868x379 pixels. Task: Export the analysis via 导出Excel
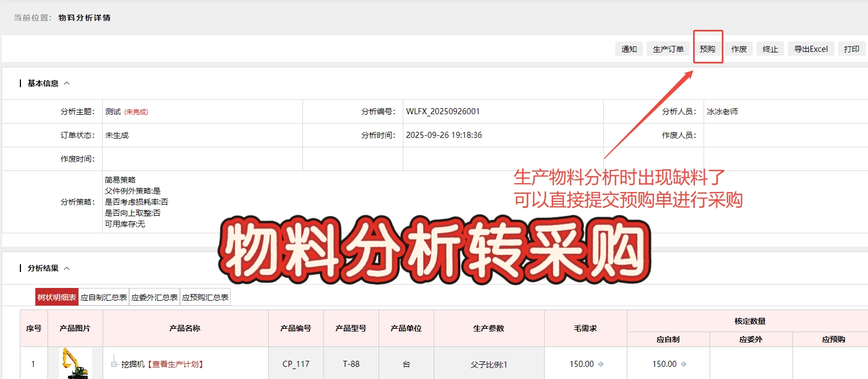click(811, 49)
